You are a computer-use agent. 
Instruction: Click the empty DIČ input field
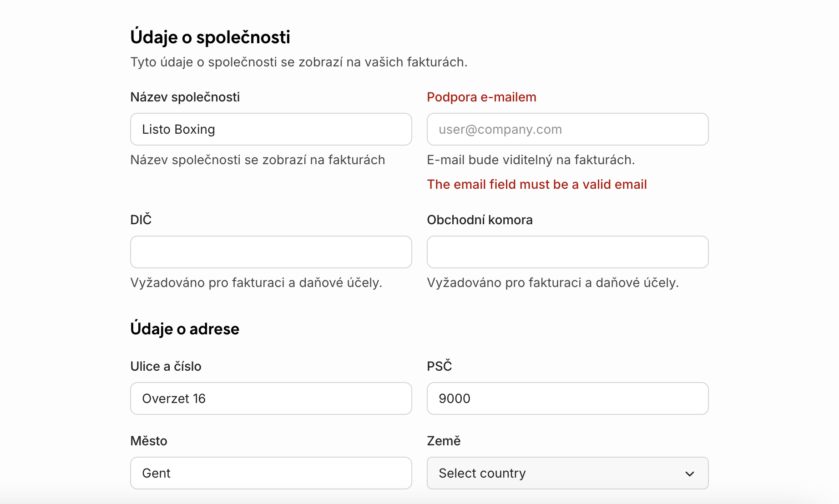click(x=271, y=252)
